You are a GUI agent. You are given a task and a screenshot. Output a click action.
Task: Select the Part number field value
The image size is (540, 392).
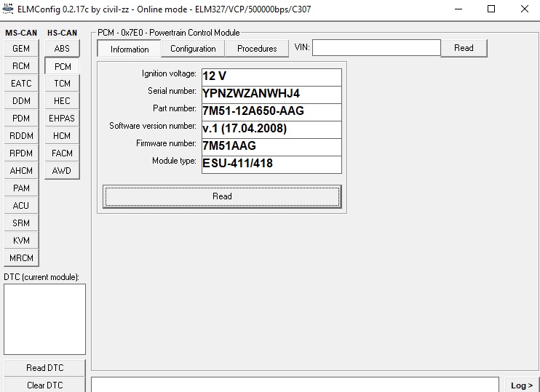[x=271, y=112]
